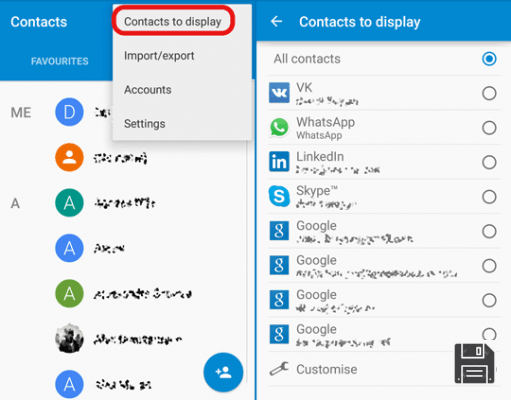
Task: Choose Contacts to display menu item
Action: pyautogui.click(x=173, y=22)
